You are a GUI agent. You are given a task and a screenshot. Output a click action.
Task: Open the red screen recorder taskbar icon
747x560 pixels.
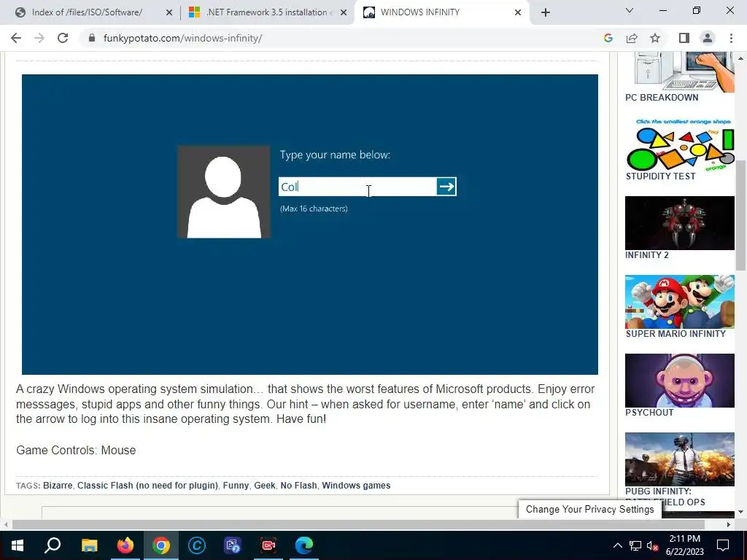coord(268,545)
